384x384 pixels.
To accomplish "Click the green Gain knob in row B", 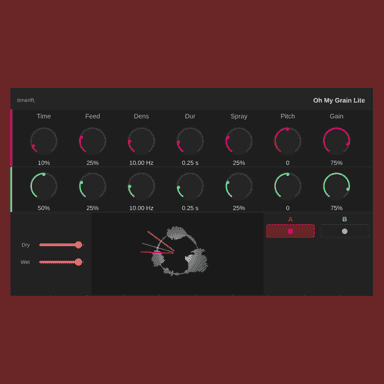I will tap(336, 186).
